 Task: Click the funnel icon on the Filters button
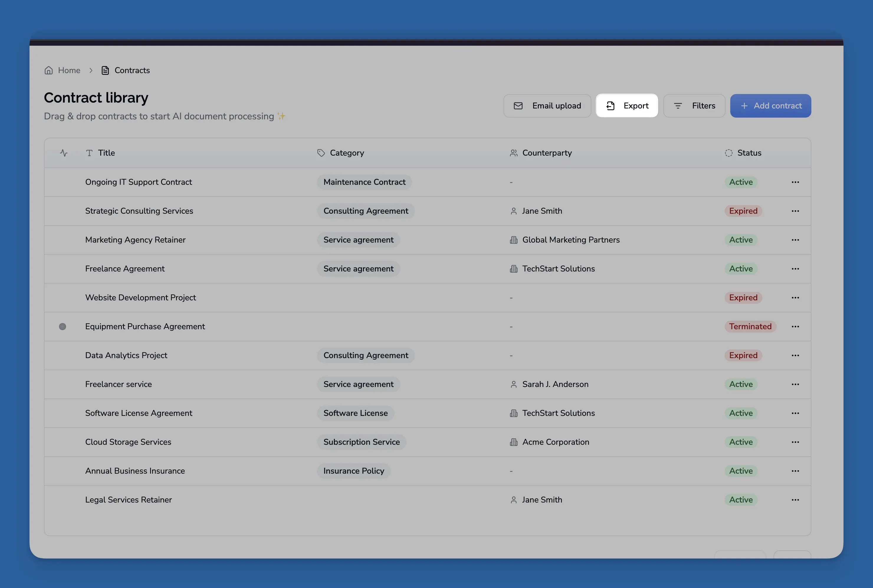coord(678,106)
